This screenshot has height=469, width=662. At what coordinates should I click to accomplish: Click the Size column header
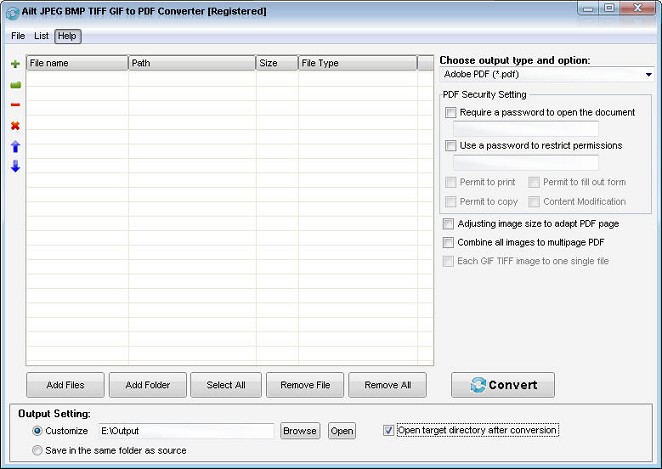click(x=277, y=63)
